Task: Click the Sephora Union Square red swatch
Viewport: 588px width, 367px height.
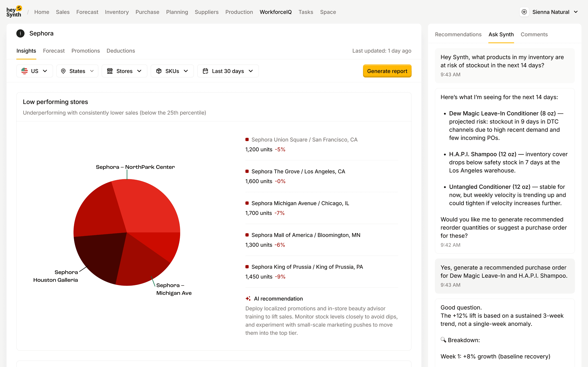Action: pyautogui.click(x=247, y=140)
